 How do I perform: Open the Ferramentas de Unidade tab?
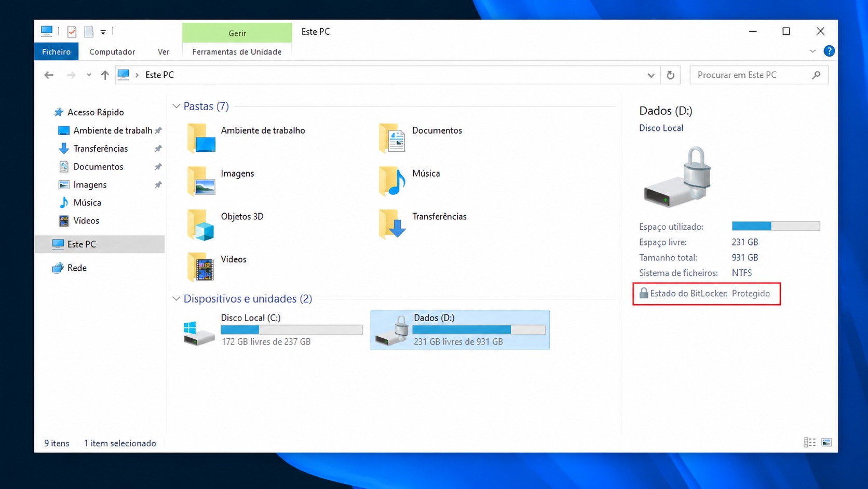(x=237, y=51)
